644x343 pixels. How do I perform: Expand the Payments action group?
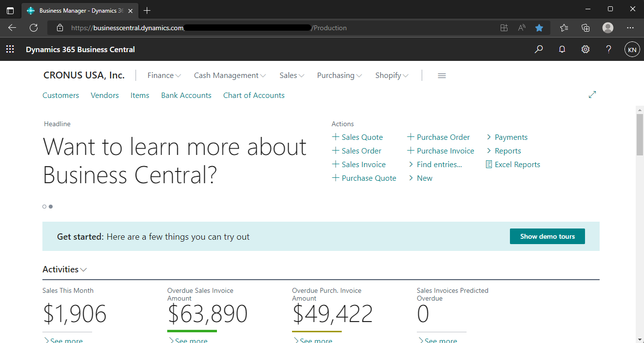(x=507, y=137)
